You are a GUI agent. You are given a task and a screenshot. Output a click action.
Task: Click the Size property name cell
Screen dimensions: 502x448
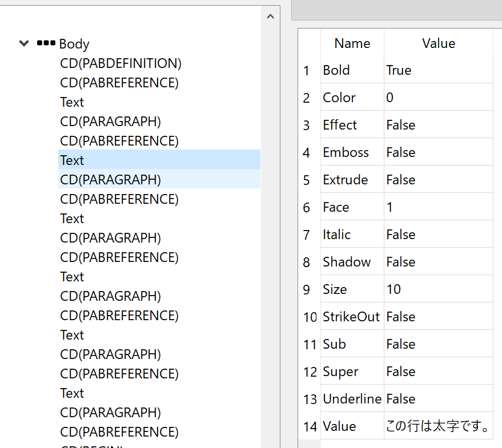click(352, 289)
